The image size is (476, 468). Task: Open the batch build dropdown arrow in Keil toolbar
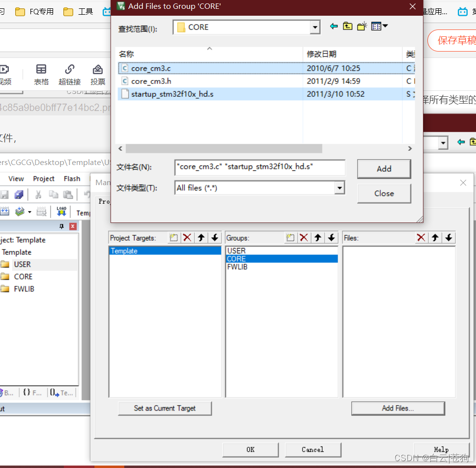tap(29, 212)
